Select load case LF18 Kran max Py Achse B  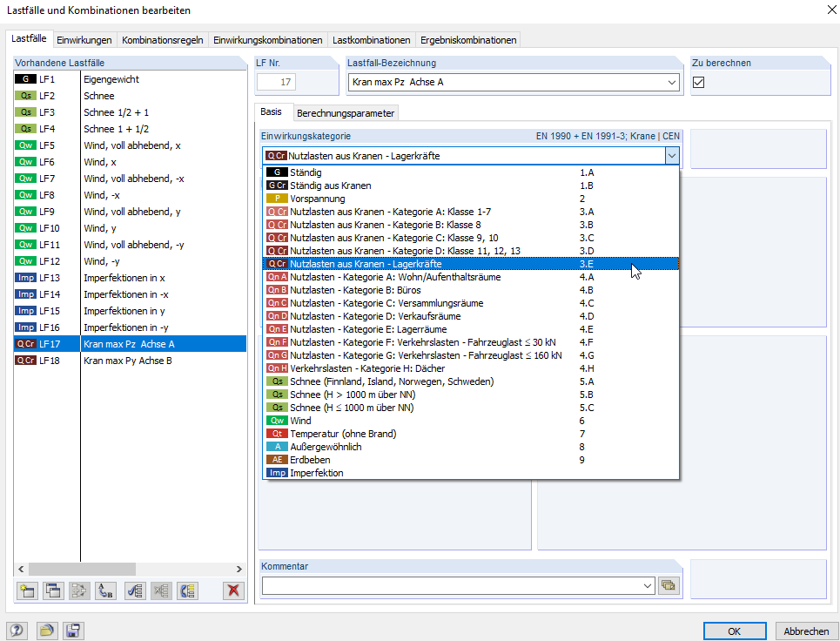coord(131,361)
